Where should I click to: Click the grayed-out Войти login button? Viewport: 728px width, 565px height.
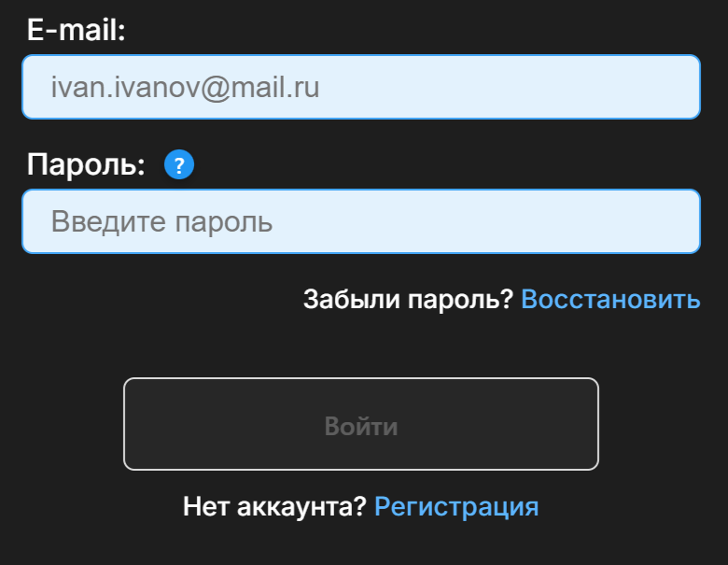coord(360,424)
